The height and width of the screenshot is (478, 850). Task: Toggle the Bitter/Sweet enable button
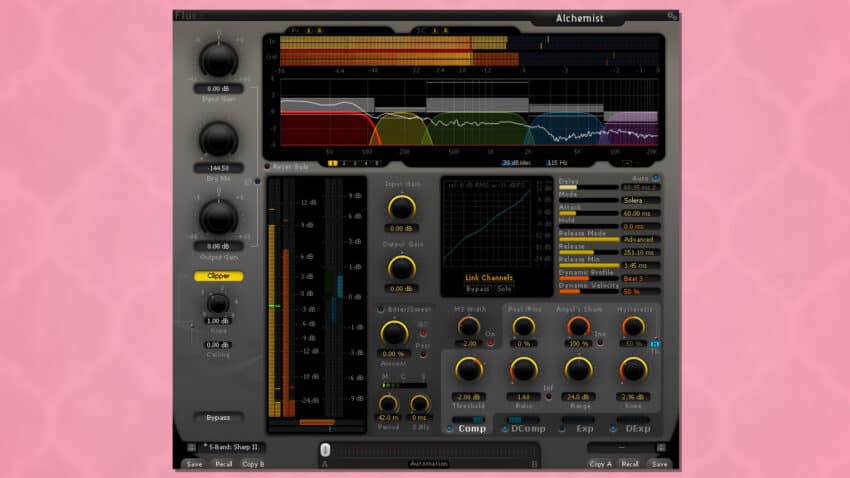pos(381,309)
